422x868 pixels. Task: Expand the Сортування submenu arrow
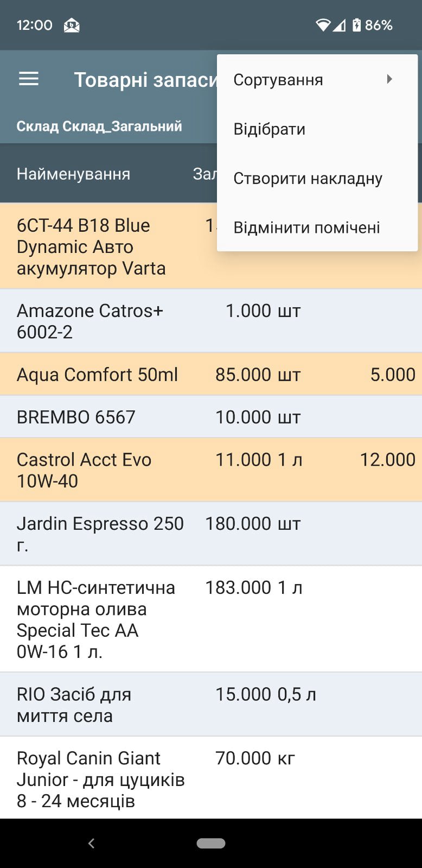coord(389,79)
